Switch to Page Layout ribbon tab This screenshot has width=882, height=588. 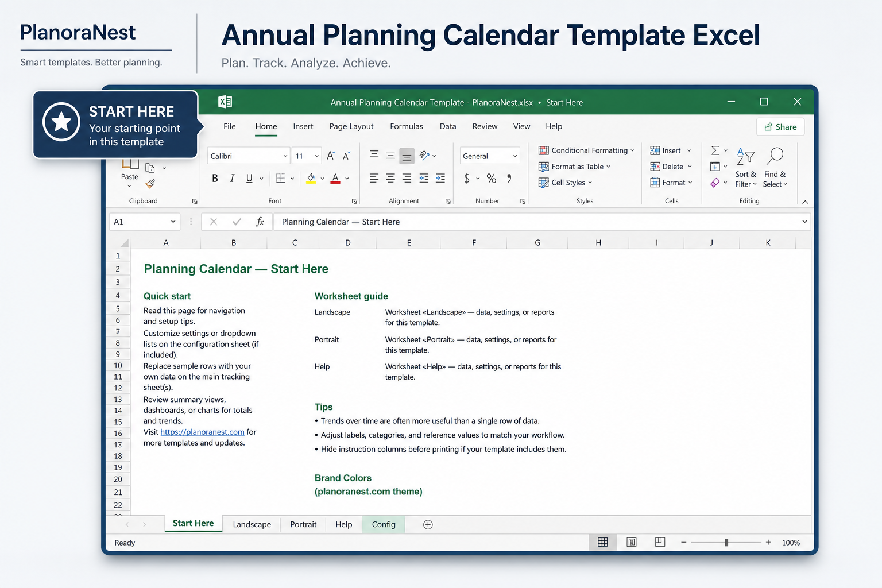[x=351, y=126]
